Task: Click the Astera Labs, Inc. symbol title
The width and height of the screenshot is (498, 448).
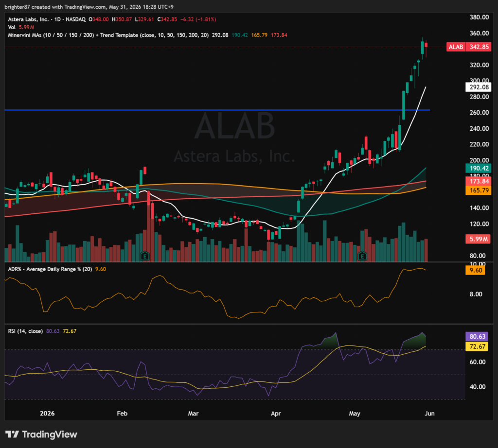Action: point(28,19)
